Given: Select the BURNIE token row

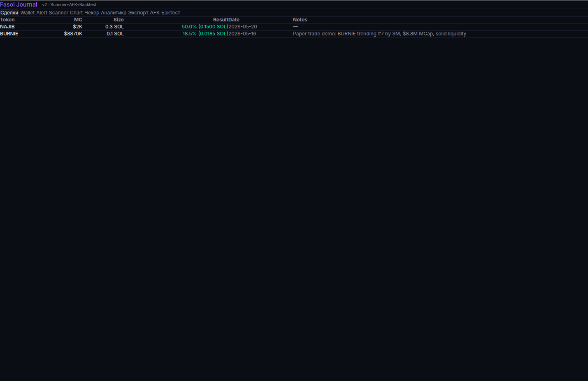Looking at the screenshot, I should pos(294,34).
